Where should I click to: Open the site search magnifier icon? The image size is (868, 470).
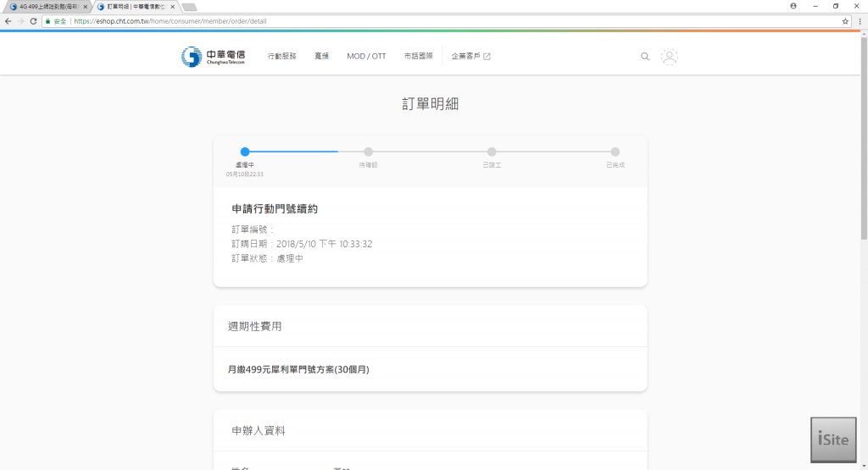click(x=645, y=57)
